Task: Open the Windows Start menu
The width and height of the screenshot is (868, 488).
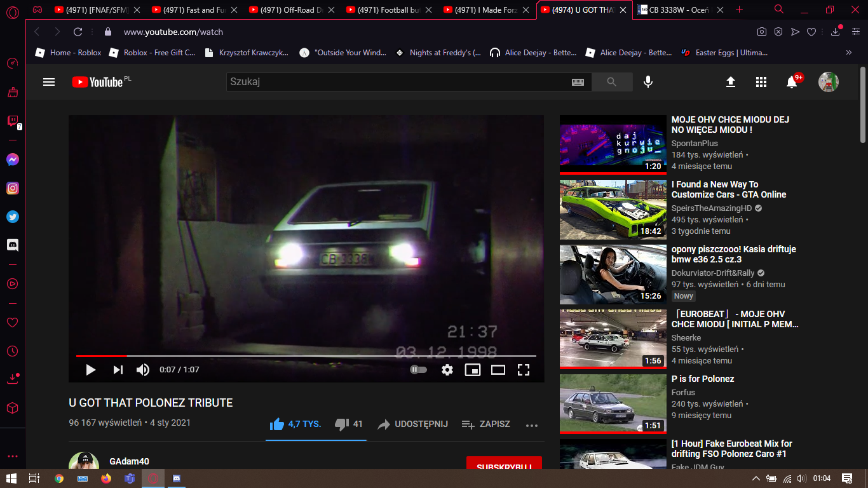Action: pyautogui.click(x=11, y=478)
